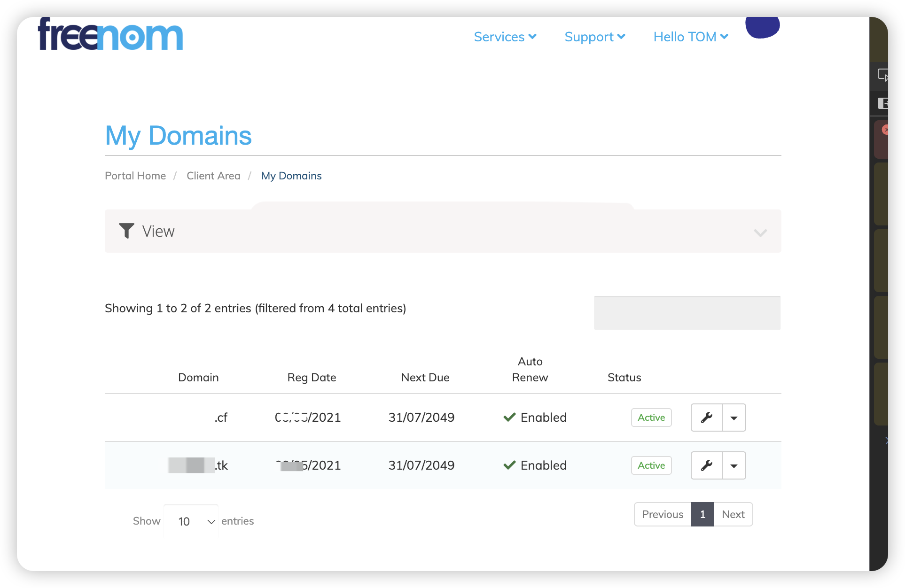This screenshot has width=905, height=588.
Task: Click the Next page button
Action: (733, 515)
